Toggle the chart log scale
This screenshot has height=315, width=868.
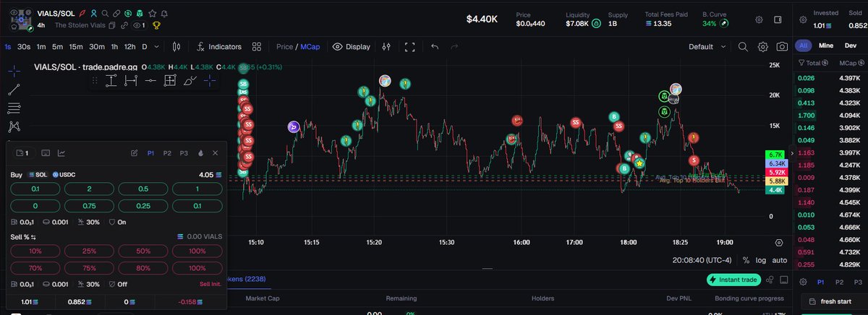coord(760,260)
